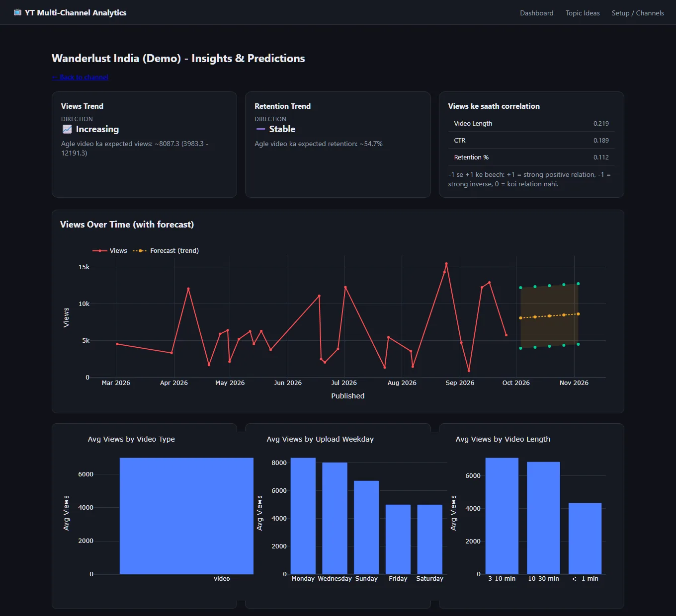676x616 pixels.
Task: Click the purple dash icon beside Stable
Action: tap(260, 129)
